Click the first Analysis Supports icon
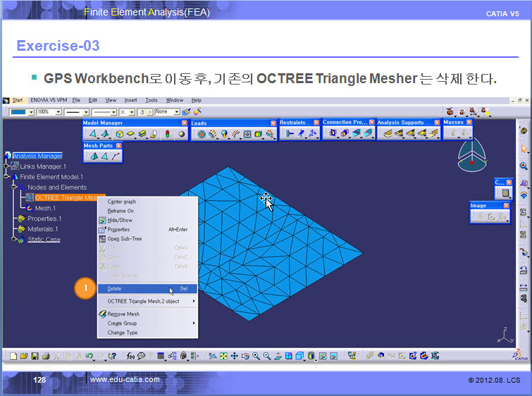Image resolution: width=532 pixels, height=396 pixels. tap(388, 133)
